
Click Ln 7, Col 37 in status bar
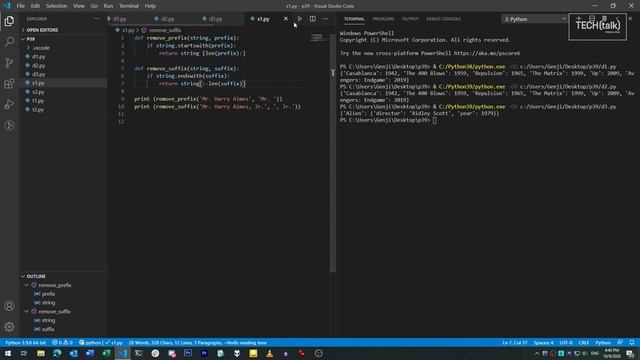tap(515, 342)
